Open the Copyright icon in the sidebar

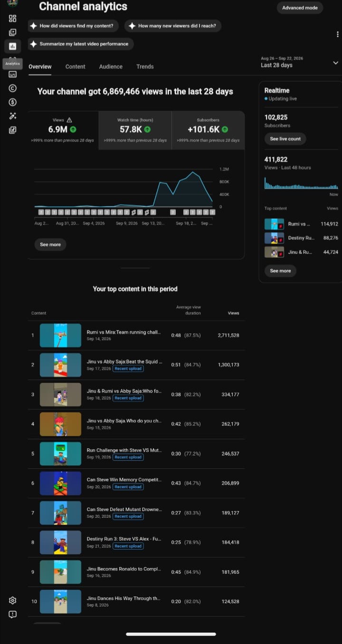tap(12, 88)
